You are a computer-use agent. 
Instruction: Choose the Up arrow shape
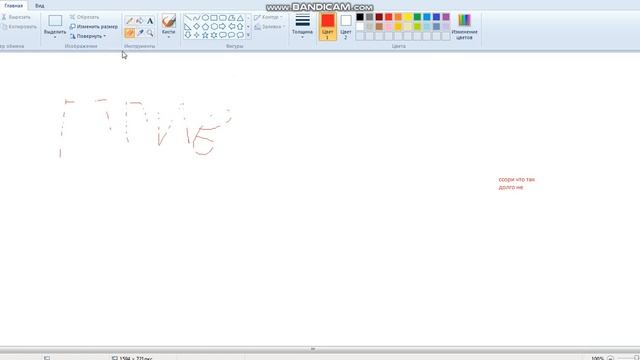click(240, 27)
